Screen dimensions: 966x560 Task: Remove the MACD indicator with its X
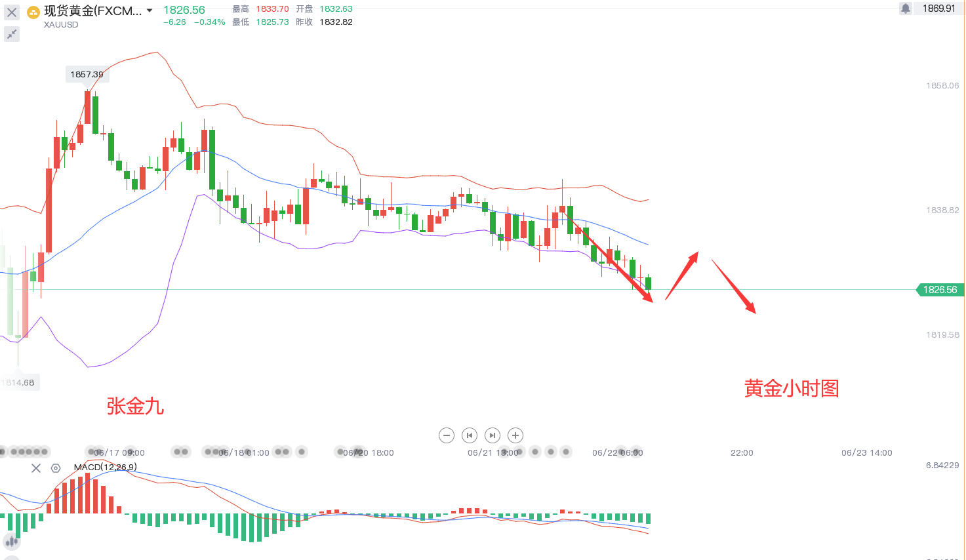(x=36, y=468)
